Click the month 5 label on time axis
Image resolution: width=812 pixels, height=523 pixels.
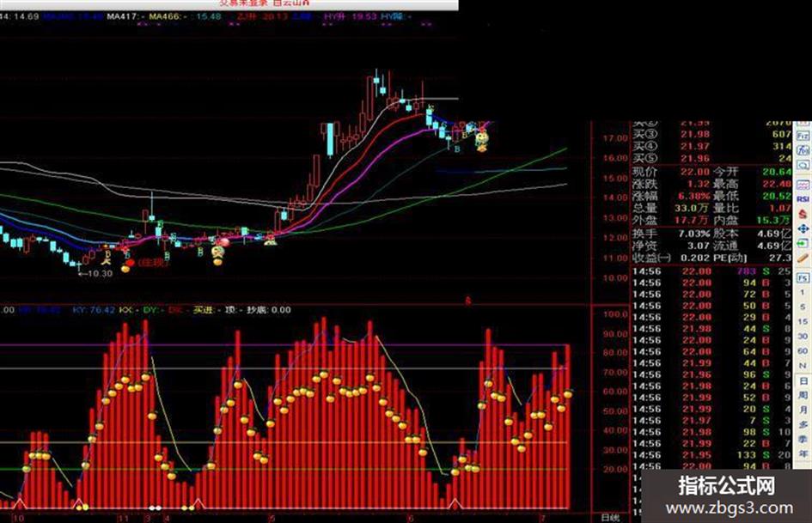point(272,518)
